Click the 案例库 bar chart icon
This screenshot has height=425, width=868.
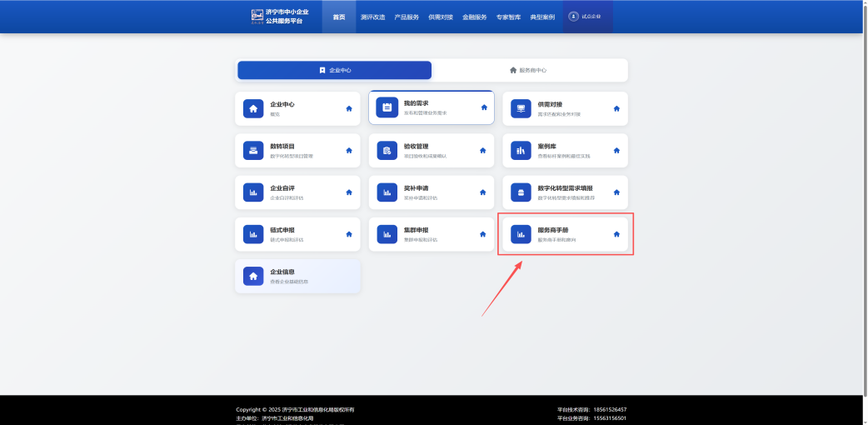(x=521, y=150)
